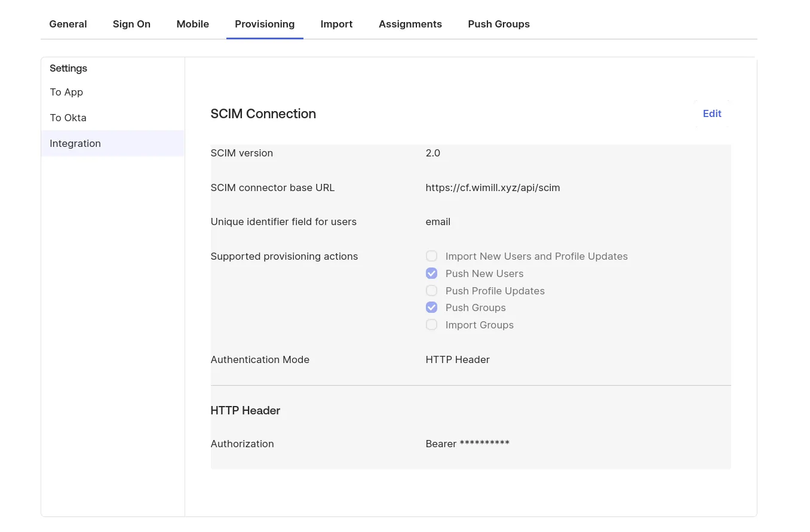Go to the Mobile tab
Screen dimensions: 810x532
(192, 24)
